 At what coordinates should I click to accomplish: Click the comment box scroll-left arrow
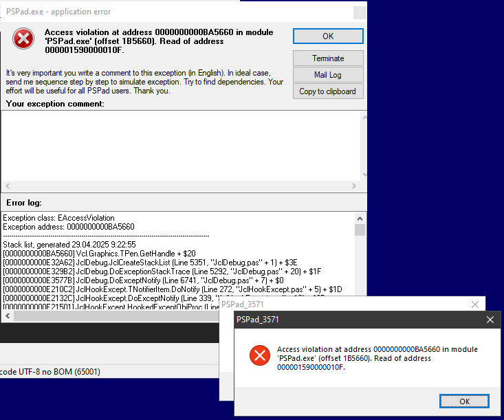(8, 186)
